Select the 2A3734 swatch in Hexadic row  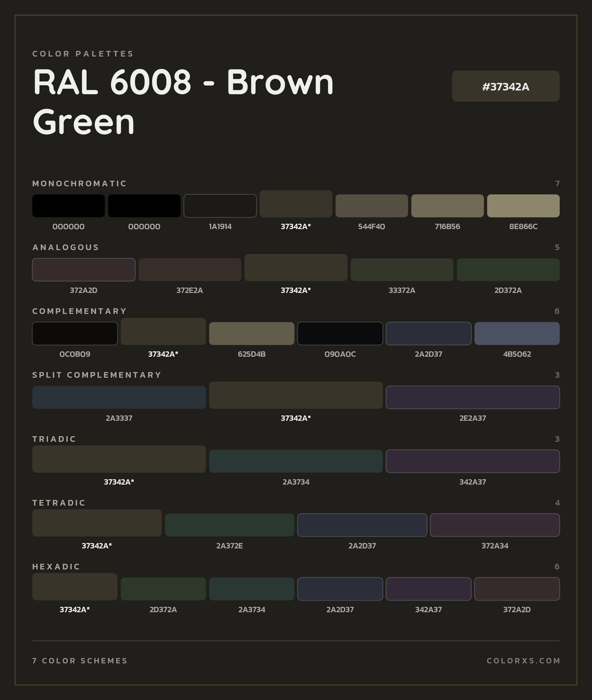tap(252, 589)
